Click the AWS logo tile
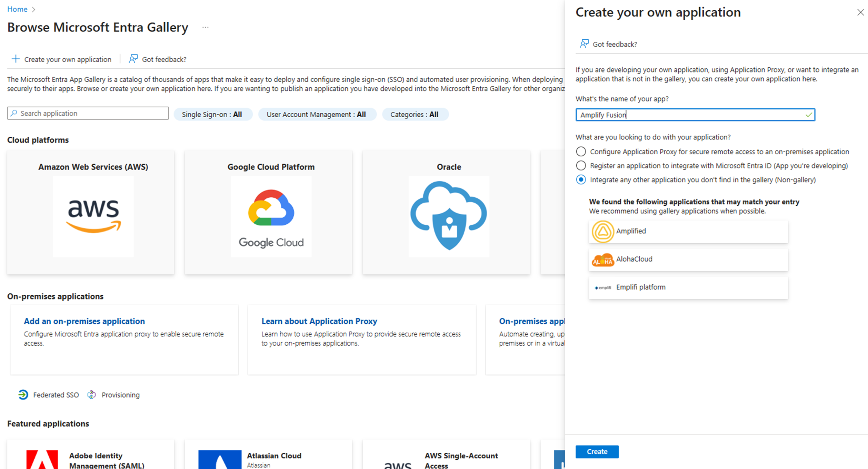 tap(93, 216)
